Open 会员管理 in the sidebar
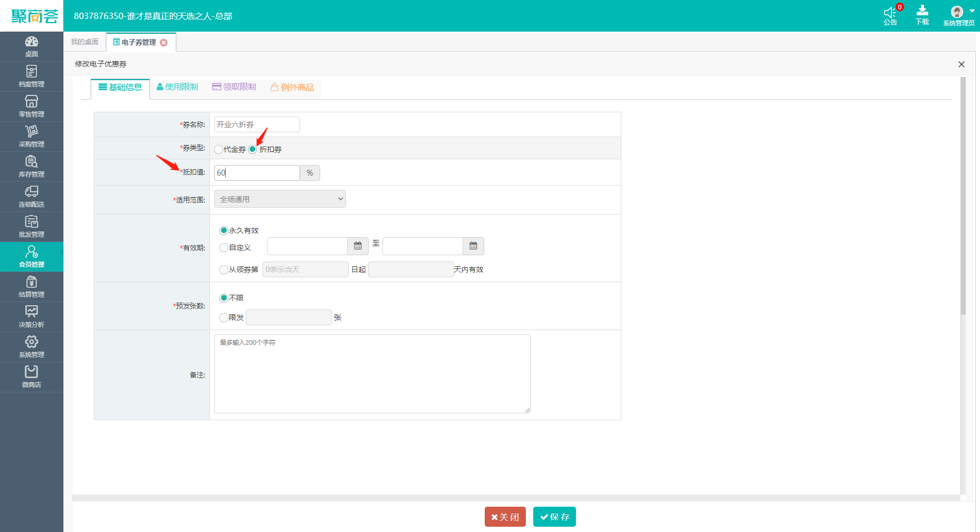Screen dimensions: 980x532 pos(32,257)
